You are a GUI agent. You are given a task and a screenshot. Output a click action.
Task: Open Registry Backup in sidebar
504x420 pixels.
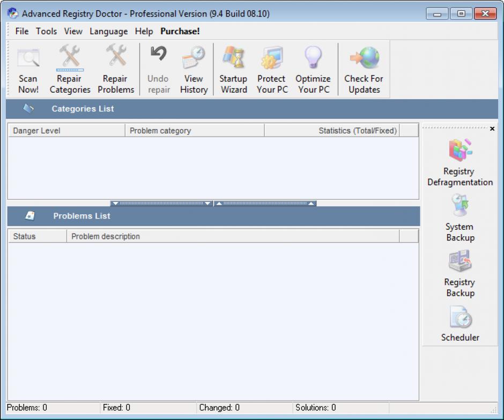pyautogui.click(x=460, y=274)
